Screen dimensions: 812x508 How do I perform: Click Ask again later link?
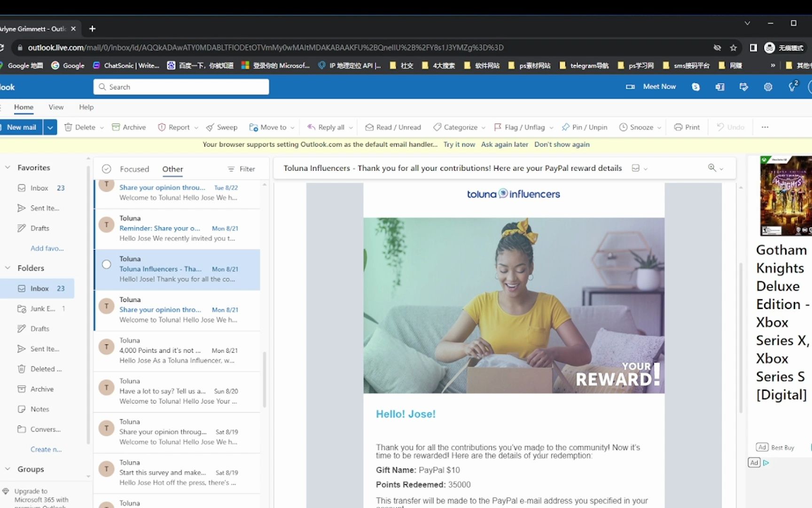505,144
